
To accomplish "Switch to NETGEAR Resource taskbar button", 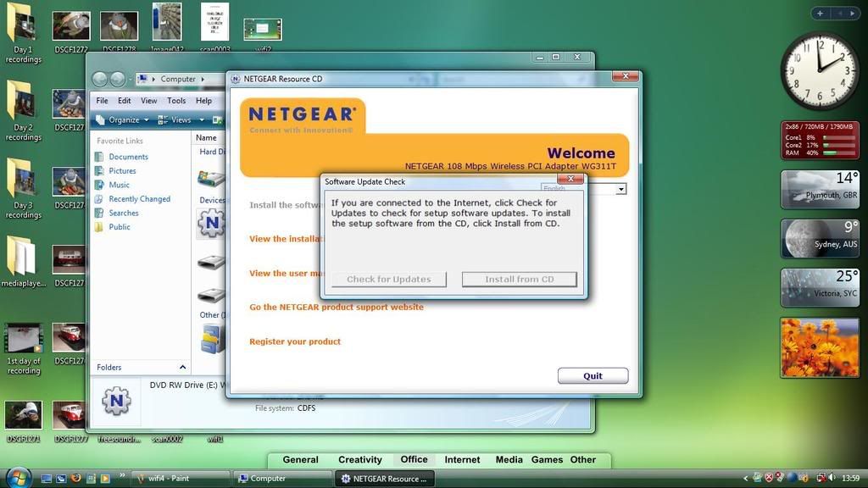I will point(384,479).
